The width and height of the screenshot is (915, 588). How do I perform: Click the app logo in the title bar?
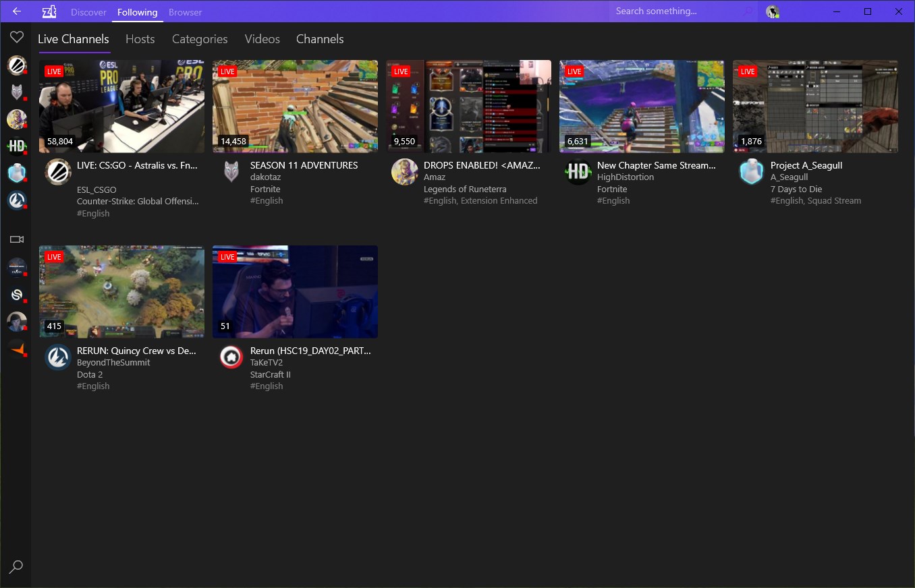tap(49, 11)
